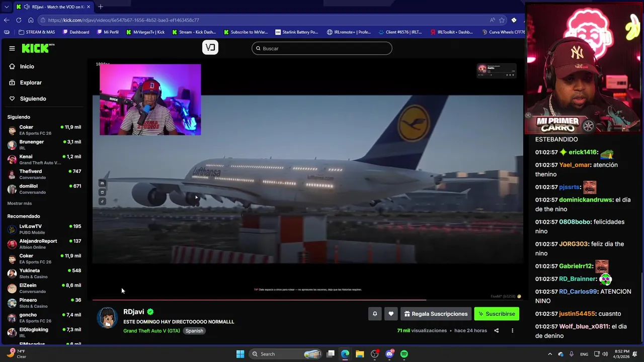This screenshot has height=362, width=644.
Task: Follow RDjavi with the heart button
Action: pos(391,314)
